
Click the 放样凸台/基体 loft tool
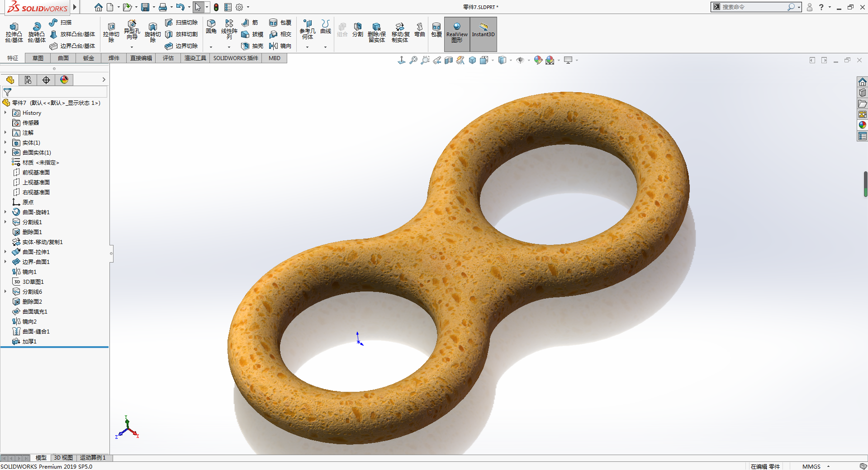click(72, 34)
